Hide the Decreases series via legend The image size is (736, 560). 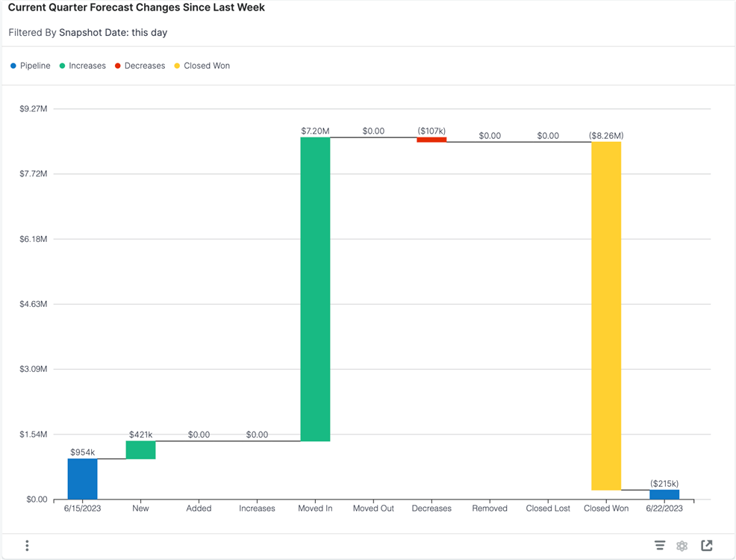pos(140,66)
